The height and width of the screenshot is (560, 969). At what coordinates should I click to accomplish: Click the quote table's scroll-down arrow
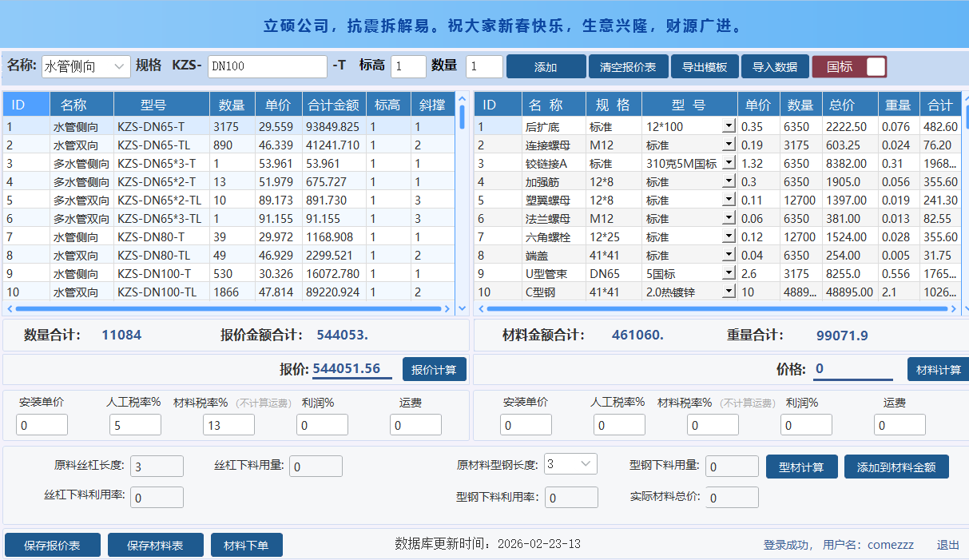point(462,308)
